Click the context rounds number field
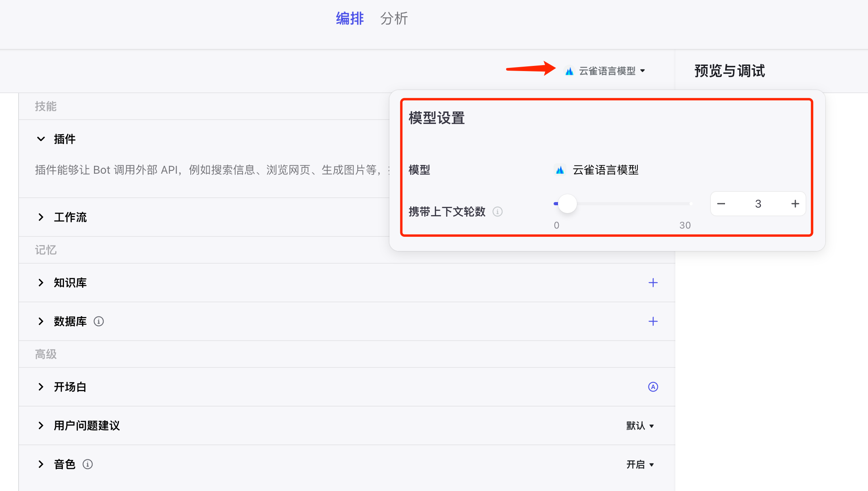This screenshot has height=491, width=868. [x=758, y=204]
